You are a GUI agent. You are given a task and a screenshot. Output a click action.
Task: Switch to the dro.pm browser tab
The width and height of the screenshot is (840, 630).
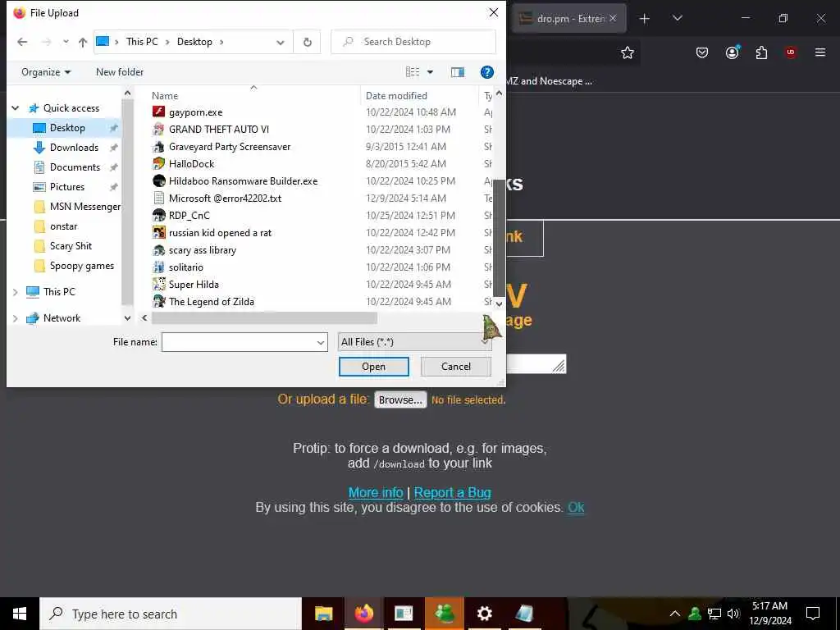[x=568, y=18]
